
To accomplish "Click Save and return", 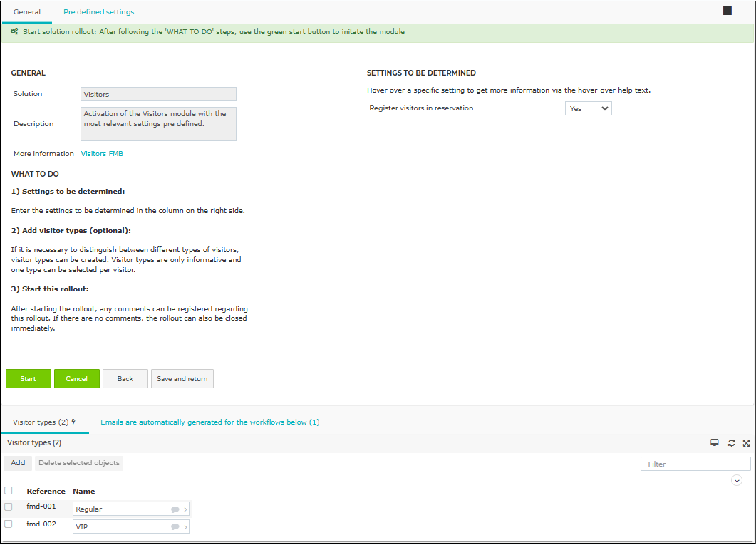I will (182, 379).
